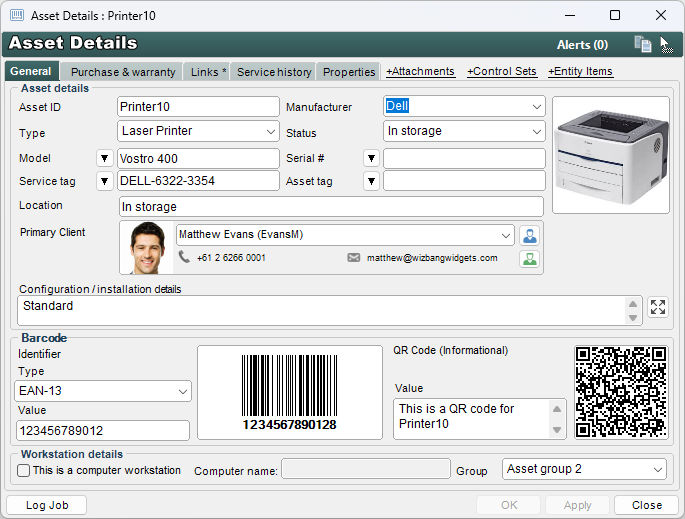Open the Purchase & warranty tab
This screenshot has height=519, width=685.
coord(123,72)
